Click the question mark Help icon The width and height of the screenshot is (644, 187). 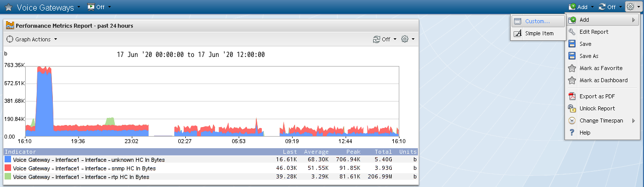coord(571,133)
